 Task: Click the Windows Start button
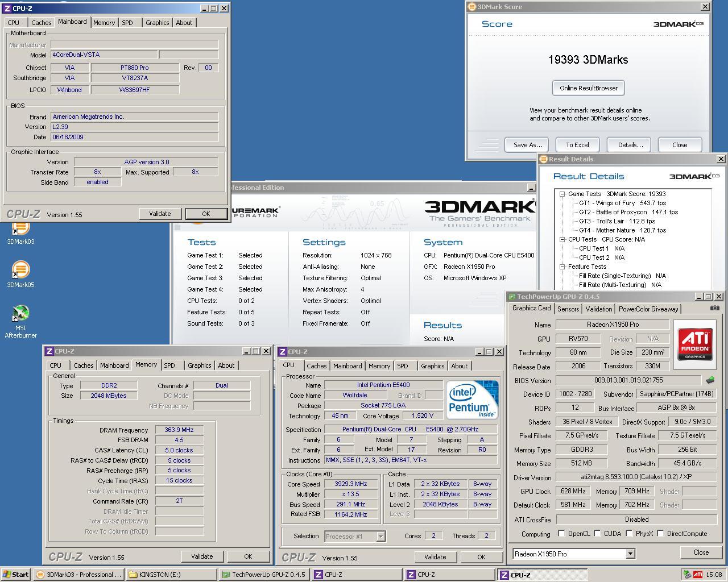tap(16, 575)
